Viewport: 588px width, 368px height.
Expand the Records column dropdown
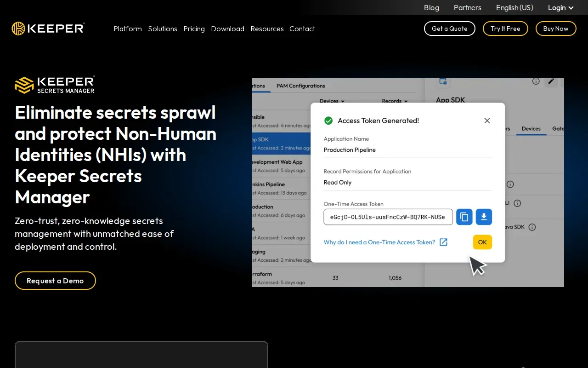pyautogui.click(x=395, y=101)
